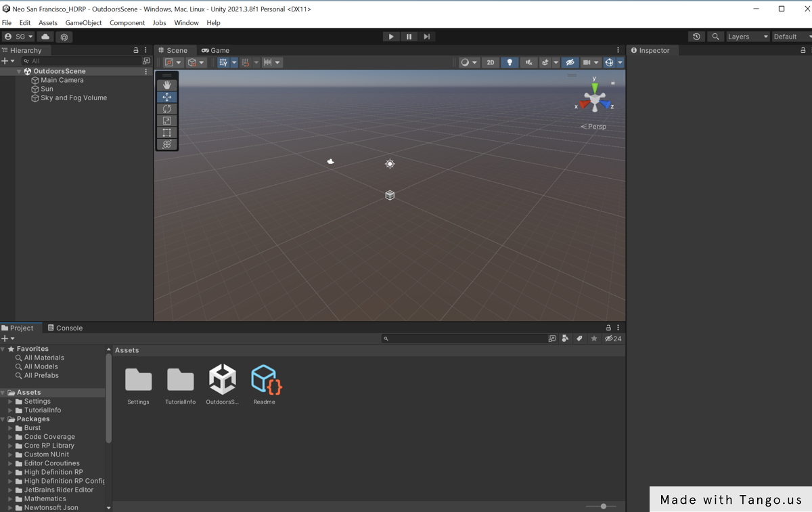The height and width of the screenshot is (512, 812).
Task: Open draw mode shading dropdown
Action: 469,62
